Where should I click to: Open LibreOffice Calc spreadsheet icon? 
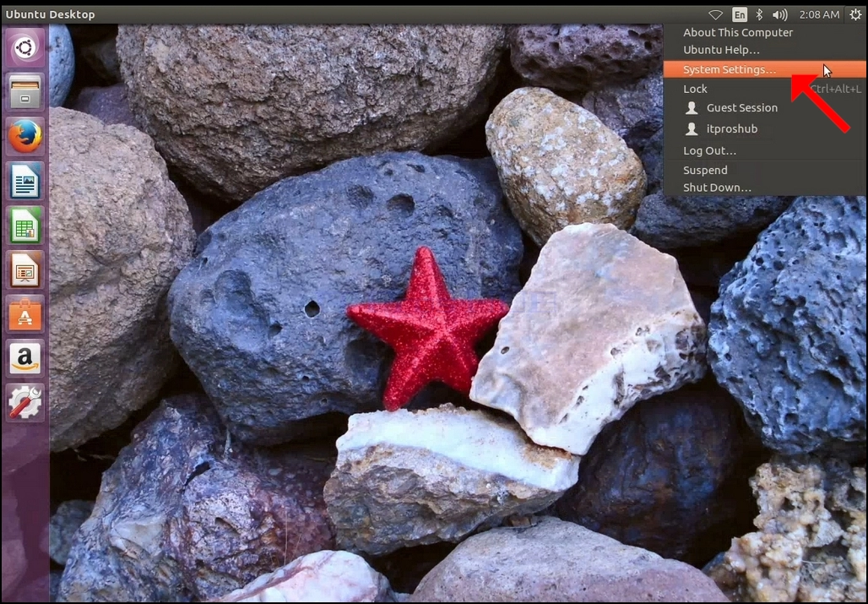point(25,226)
